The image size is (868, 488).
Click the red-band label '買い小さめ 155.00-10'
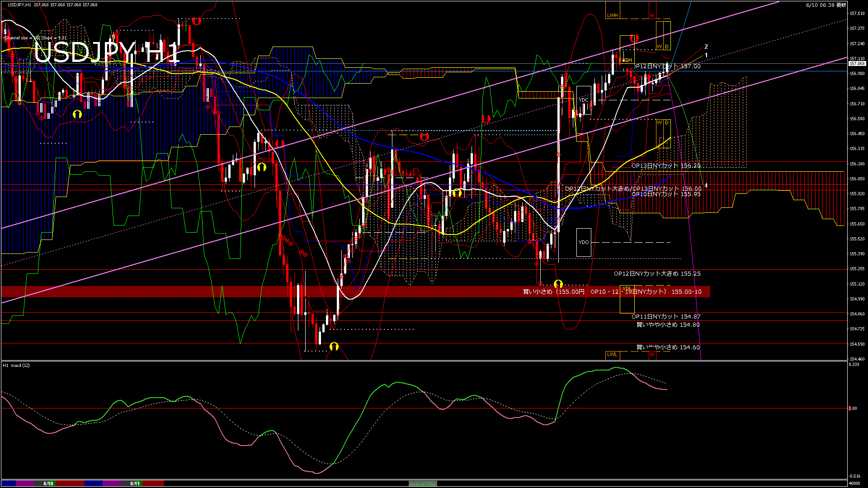(x=612, y=292)
